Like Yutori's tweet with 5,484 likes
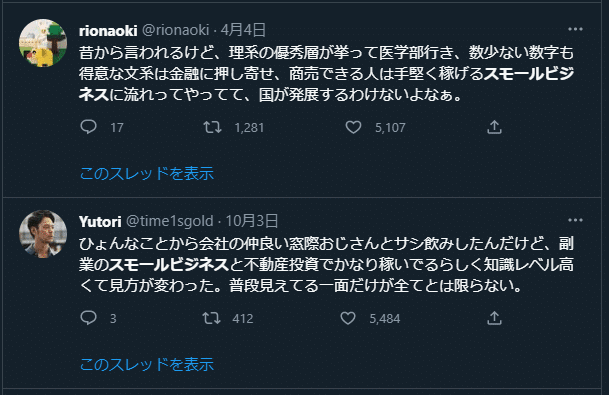This screenshot has width=609, height=395. pyautogui.click(x=348, y=318)
